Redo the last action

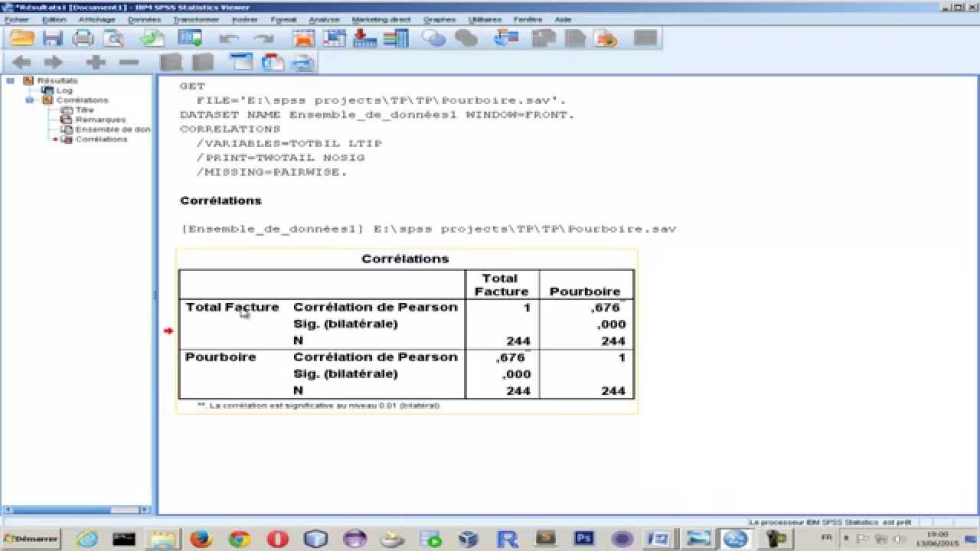coord(263,39)
